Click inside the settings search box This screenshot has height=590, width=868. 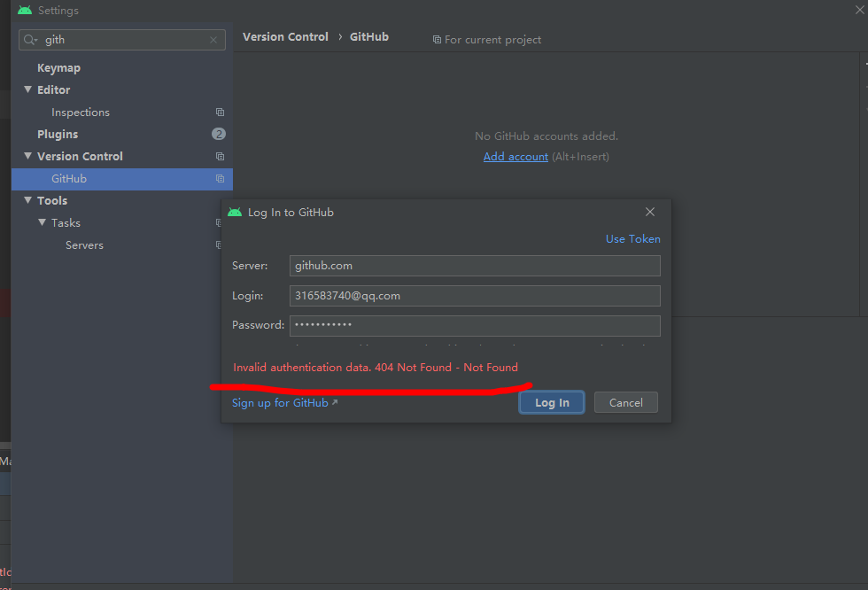(x=122, y=40)
